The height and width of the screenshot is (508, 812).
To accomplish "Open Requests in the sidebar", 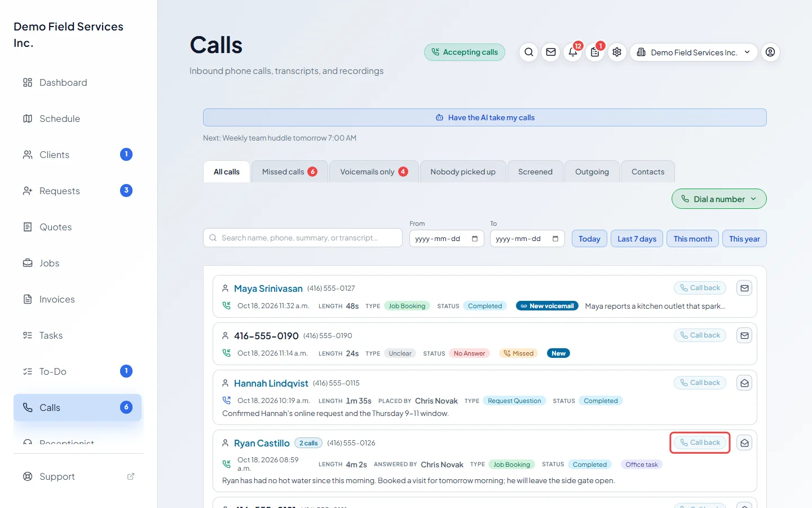I will pos(78,191).
